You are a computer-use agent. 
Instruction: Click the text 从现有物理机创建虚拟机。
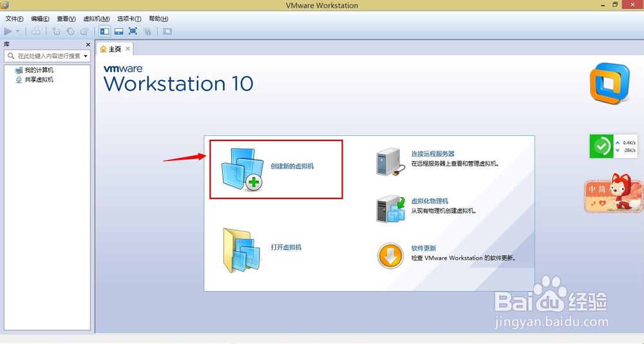(x=444, y=211)
